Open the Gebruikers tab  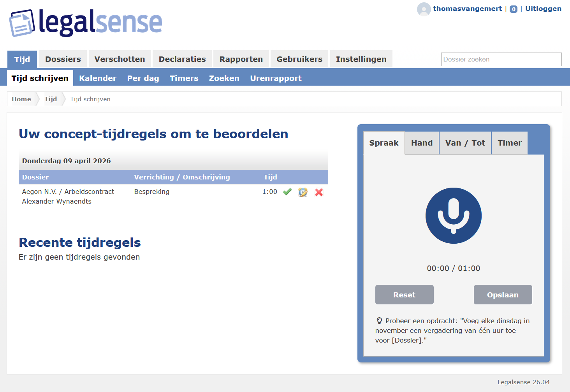299,59
